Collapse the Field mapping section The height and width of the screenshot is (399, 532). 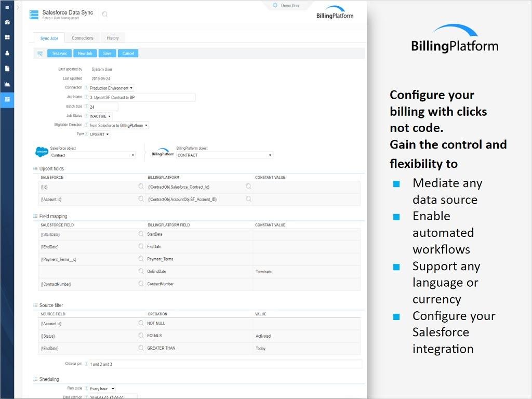[x=35, y=216]
